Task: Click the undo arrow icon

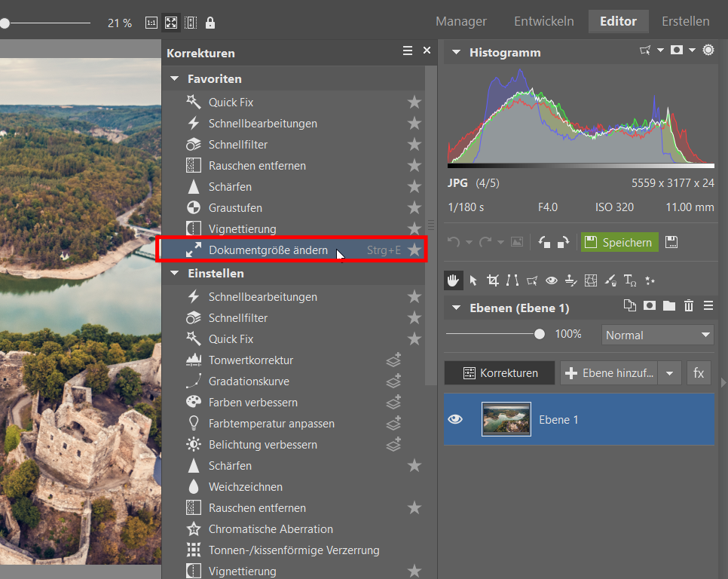Action: pos(454,242)
